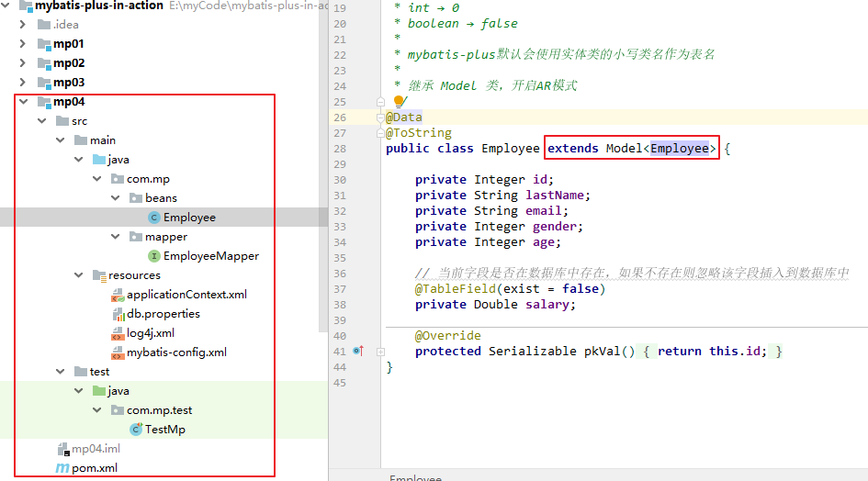Image resolution: width=868 pixels, height=481 pixels.
Task: Select log4j.xml in the tree
Action: [x=151, y=333]
